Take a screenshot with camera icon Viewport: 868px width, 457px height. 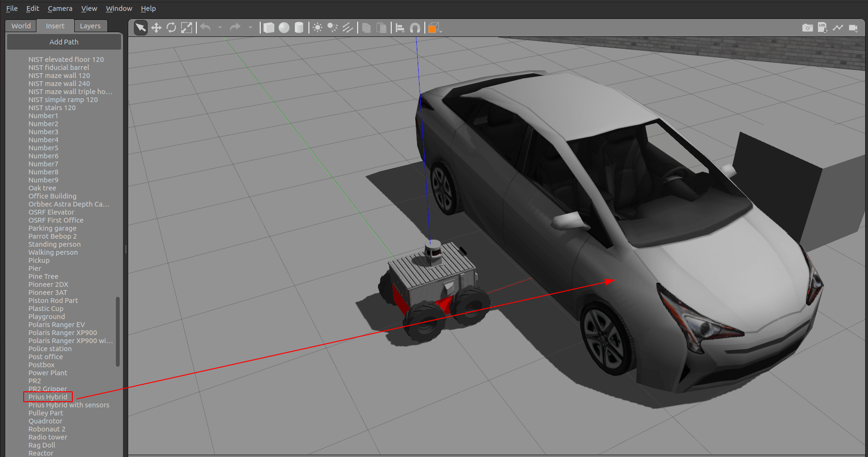[x=807, y=28]
